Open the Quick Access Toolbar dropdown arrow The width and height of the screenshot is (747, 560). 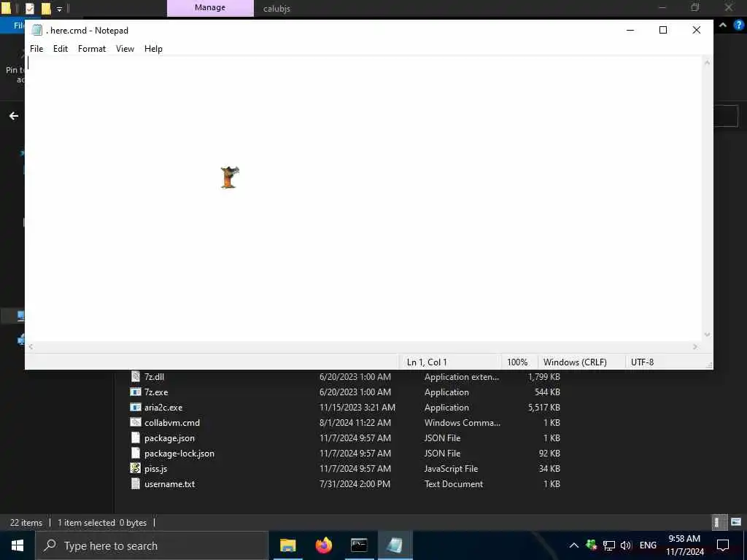tap(59, 9)
